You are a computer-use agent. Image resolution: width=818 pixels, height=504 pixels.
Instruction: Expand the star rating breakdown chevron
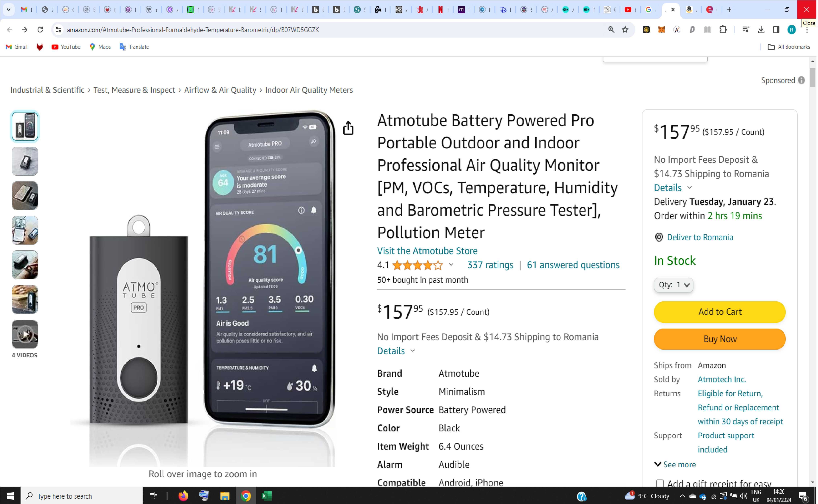[451, 265]
